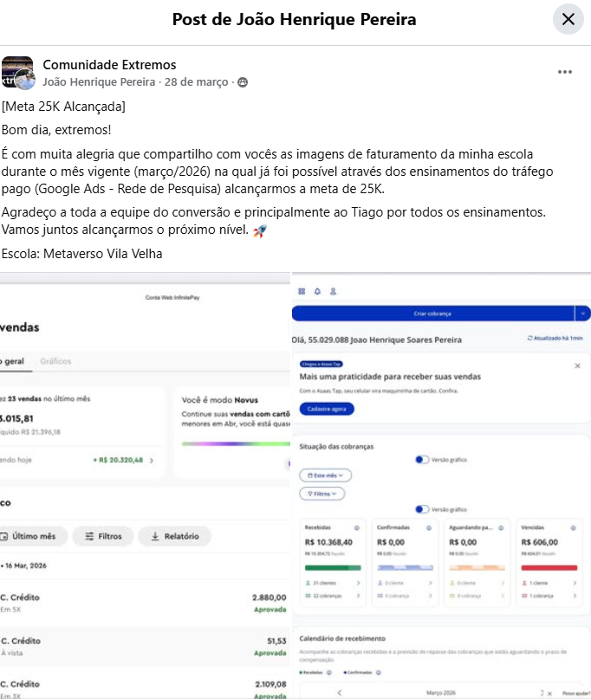Switch to the Gráficos tab
The height and width of the screenshot is (700, 591).
tap(55, 361)
